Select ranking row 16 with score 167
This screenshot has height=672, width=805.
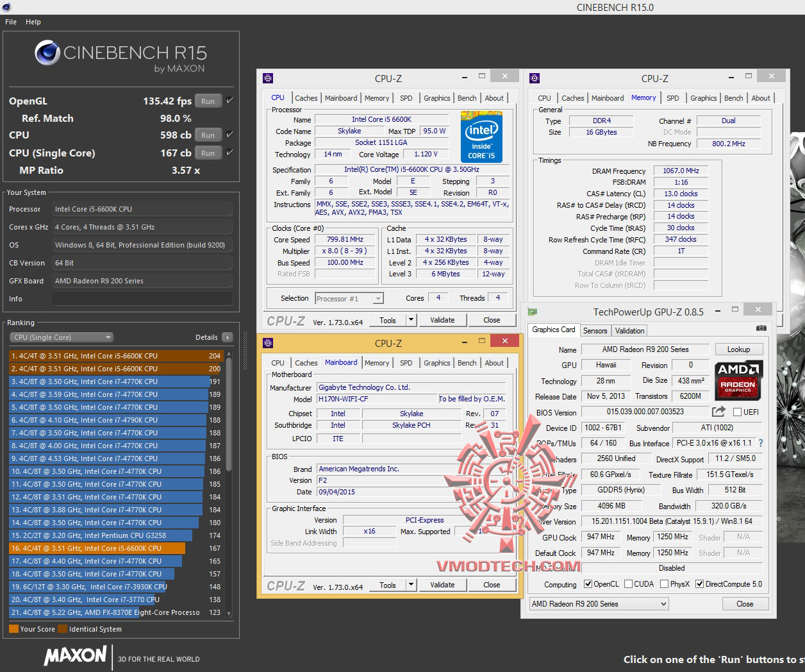(116, 548)
